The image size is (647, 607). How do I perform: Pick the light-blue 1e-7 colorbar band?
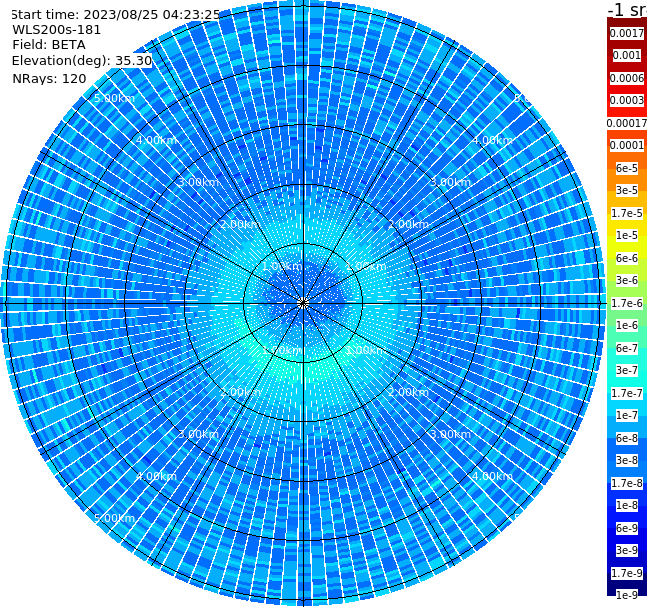click(x=627, y=415)
